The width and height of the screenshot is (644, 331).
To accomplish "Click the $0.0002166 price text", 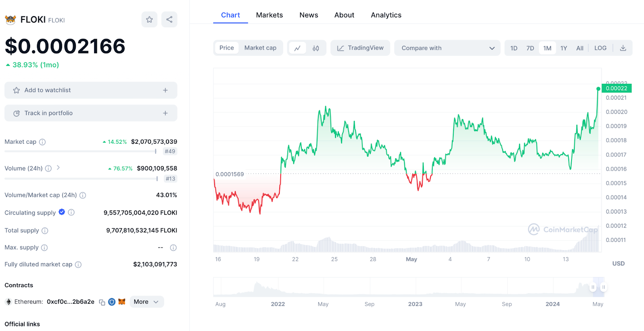I will [65, 46].
